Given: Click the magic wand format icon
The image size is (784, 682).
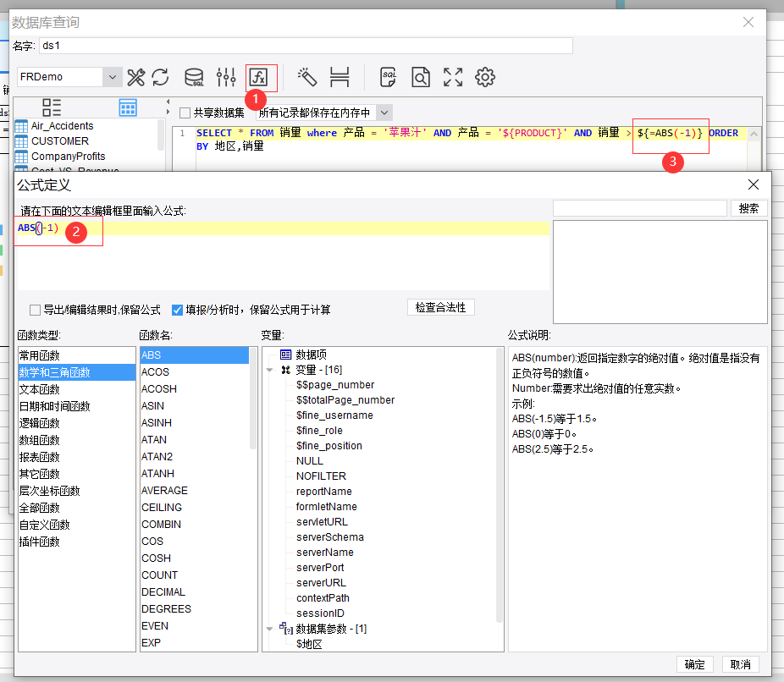Looking at the screenshot, I should point(306,78).
